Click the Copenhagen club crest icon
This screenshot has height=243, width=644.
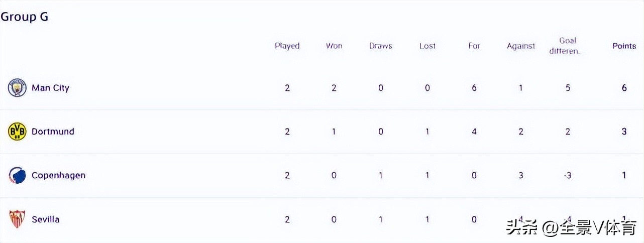[x=17, y=175]
